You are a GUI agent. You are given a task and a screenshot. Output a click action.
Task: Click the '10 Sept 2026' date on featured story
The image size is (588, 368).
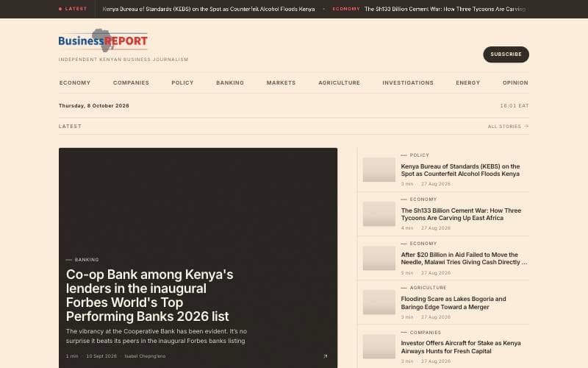click(x=101, y=356)
